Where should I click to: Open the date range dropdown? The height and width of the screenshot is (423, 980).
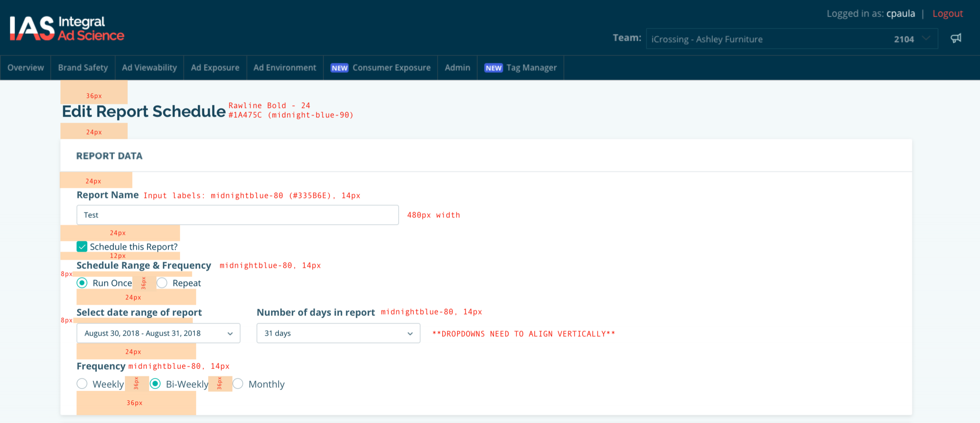click(x=158, y=333)
